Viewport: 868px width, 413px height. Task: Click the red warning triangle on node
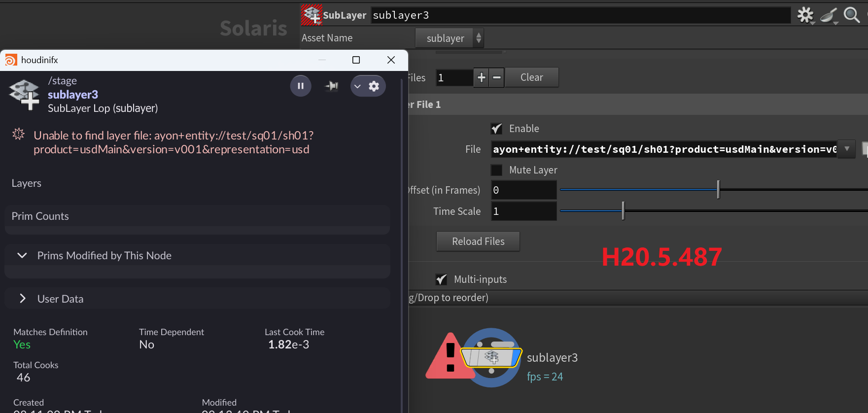pos(447,358)
